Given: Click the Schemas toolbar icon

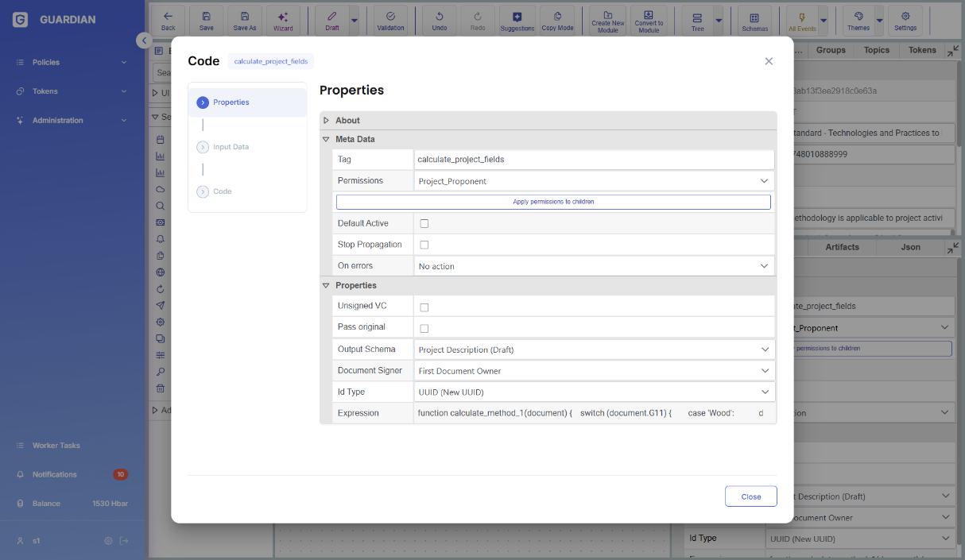Looking at the screenshot, I should click(x=754, y=21).
